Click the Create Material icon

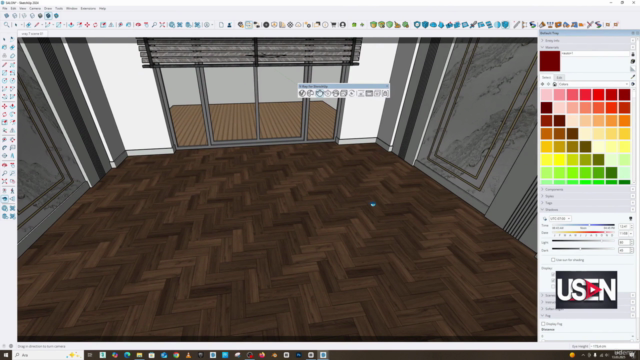(x=633, y=61)
